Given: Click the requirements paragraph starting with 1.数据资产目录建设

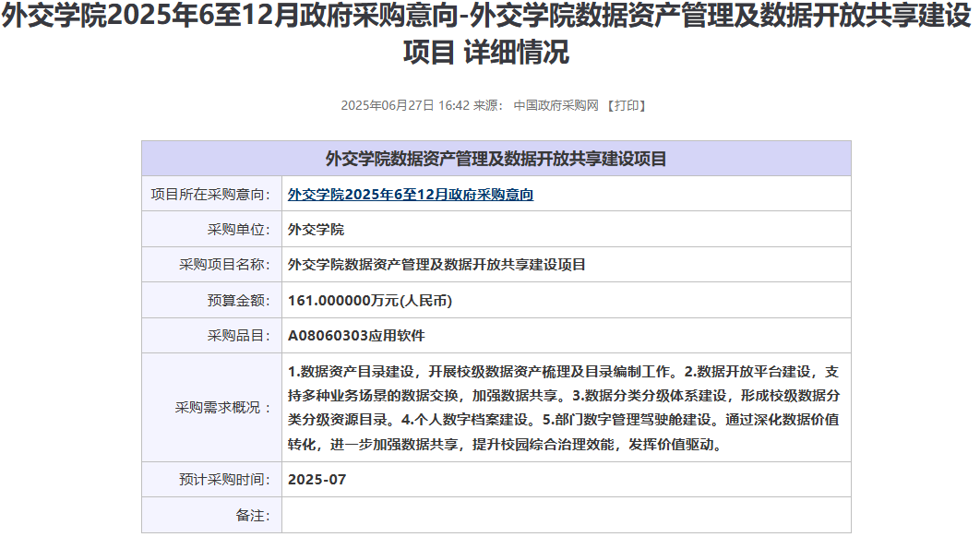Looking at the screenshot, I should (563, 408).
